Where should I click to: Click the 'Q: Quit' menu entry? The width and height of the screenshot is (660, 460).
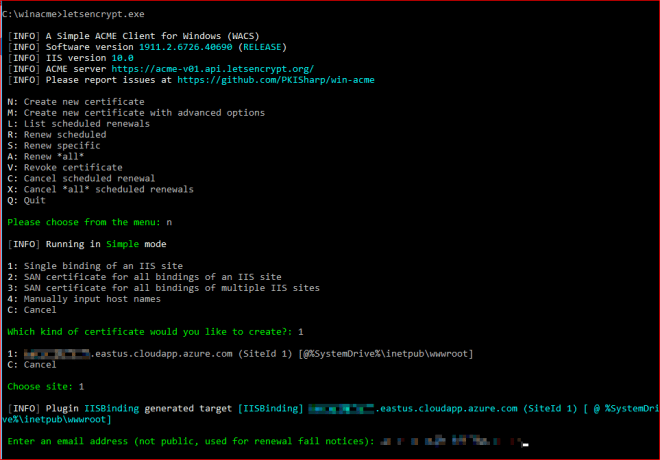[x=27, y=201]
